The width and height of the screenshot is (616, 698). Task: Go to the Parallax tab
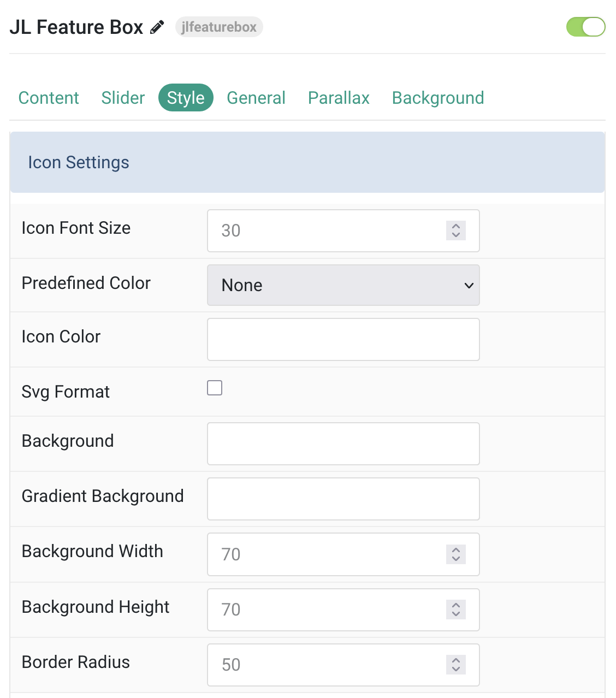pos(339,98)
